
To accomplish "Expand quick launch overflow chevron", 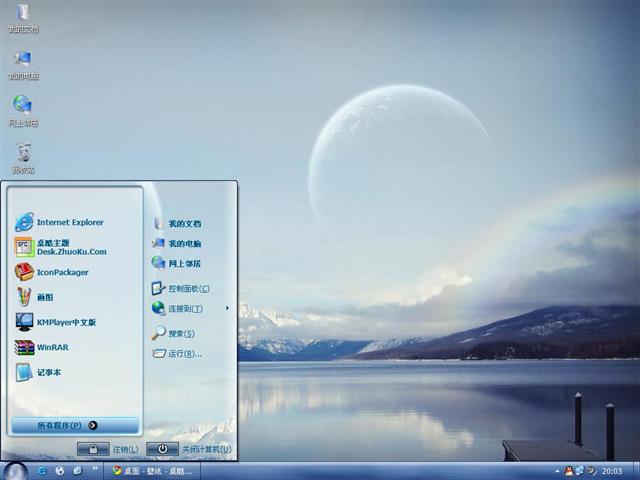I will click(x=95, y=468).
